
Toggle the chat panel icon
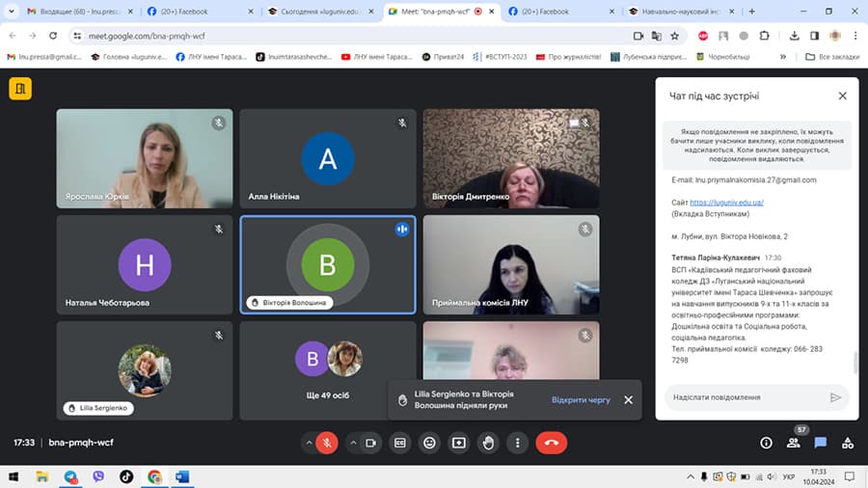pos(821,443)
